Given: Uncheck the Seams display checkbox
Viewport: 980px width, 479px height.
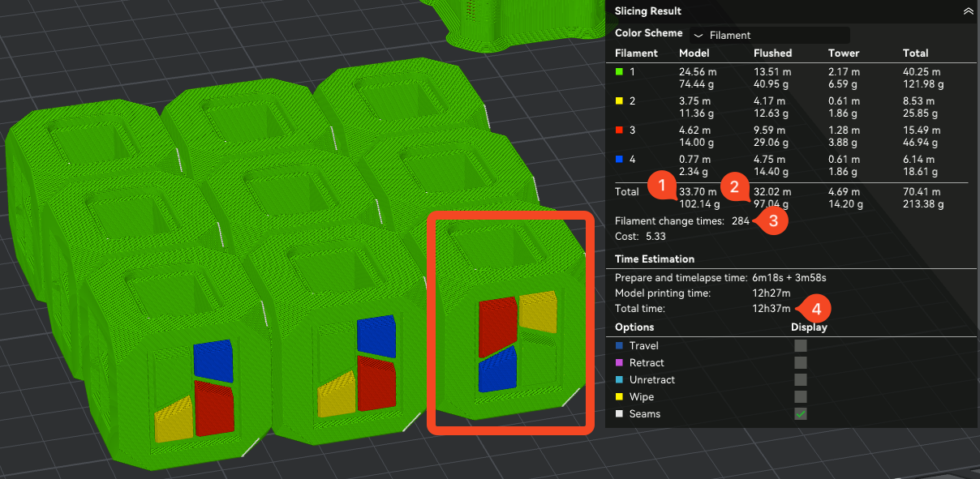Looking at the screenshot, I should pyautogui.click(x=801, y=413).
